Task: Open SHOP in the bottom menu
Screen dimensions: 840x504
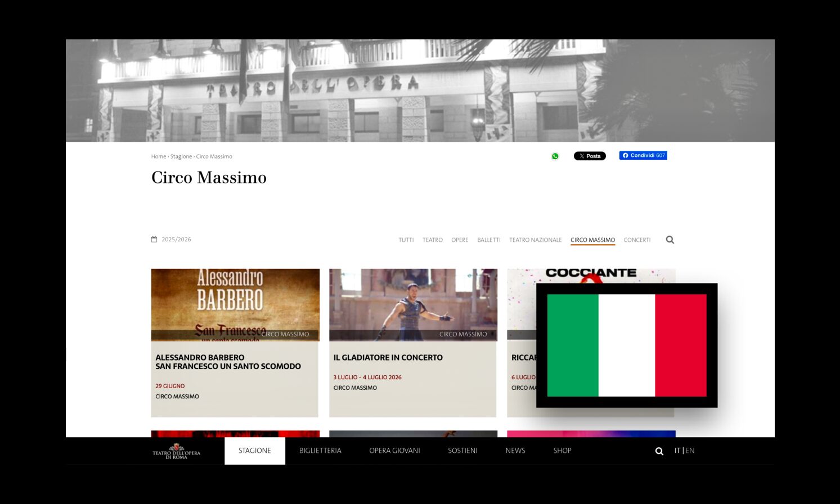Action: click(x=562, y=451)
